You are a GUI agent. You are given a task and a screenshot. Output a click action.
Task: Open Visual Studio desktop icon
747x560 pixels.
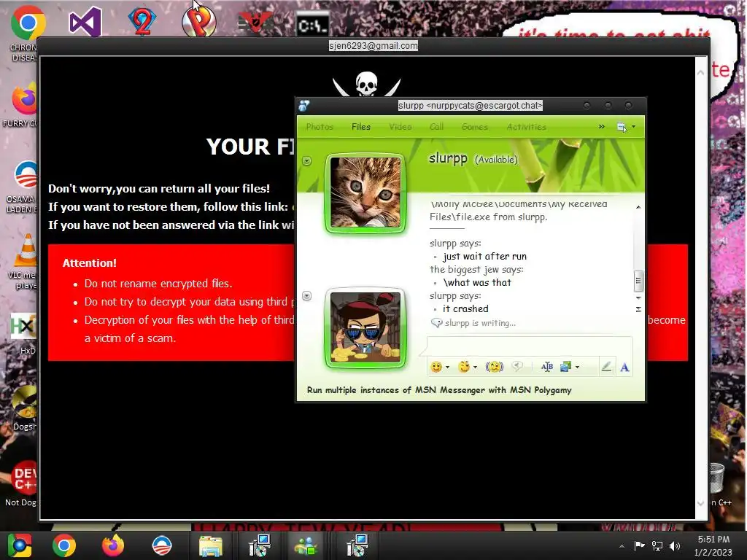pyautogui.click(x=85, y=22)
